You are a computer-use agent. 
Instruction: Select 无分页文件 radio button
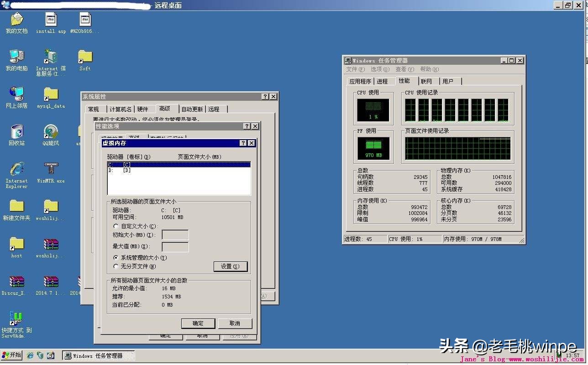[116, 266]
